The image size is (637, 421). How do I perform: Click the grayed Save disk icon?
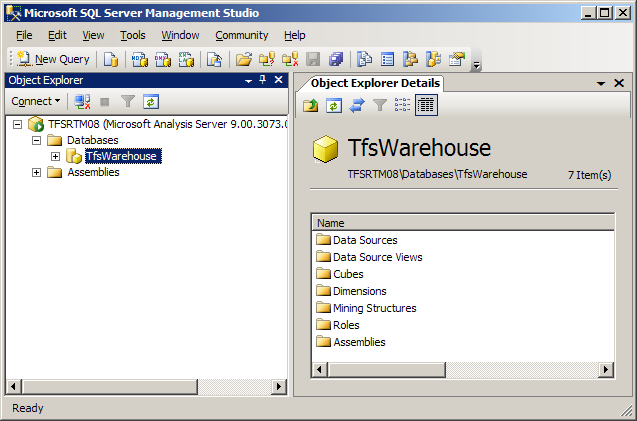pyautogui.click(x=313, y=59)
